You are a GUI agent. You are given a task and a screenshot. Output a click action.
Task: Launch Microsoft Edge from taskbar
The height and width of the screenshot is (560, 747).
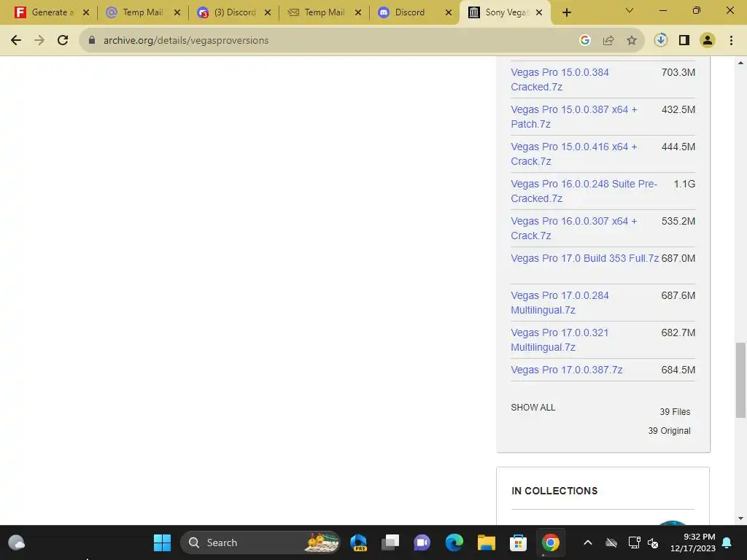click(x=454, y=542)
